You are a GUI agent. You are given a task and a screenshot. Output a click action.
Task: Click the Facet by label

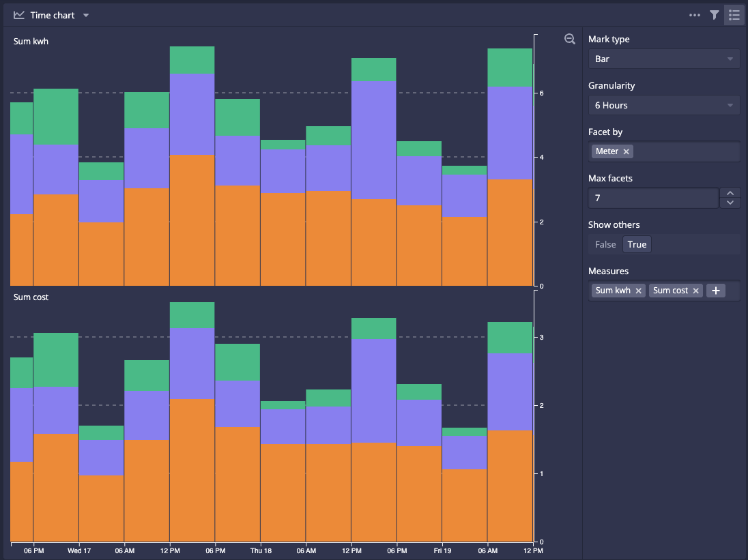[605, 132]
